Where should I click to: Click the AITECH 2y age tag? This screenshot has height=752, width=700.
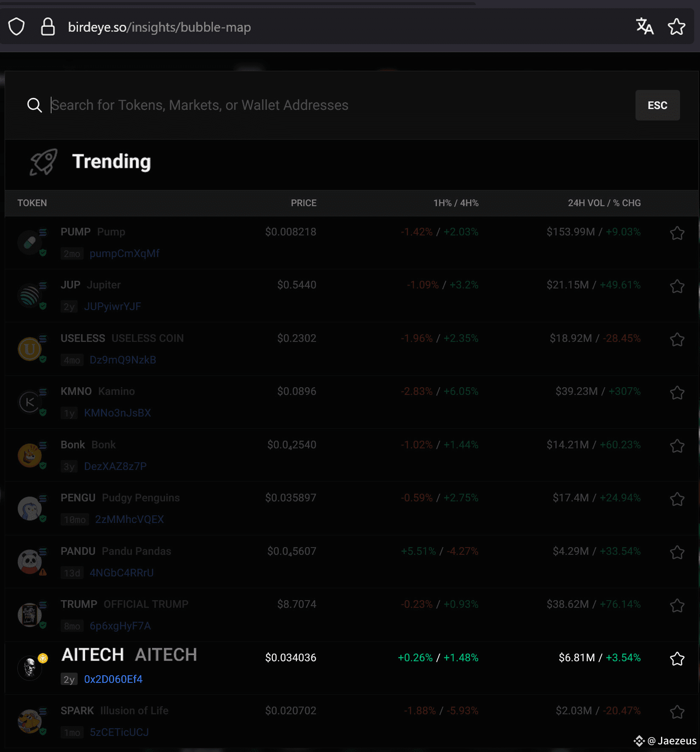pos(69,679)
